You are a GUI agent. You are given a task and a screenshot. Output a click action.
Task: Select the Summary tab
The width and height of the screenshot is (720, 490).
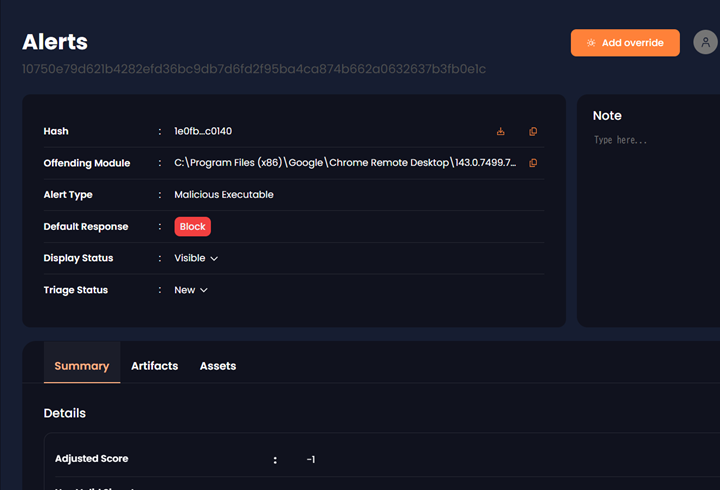82,366
